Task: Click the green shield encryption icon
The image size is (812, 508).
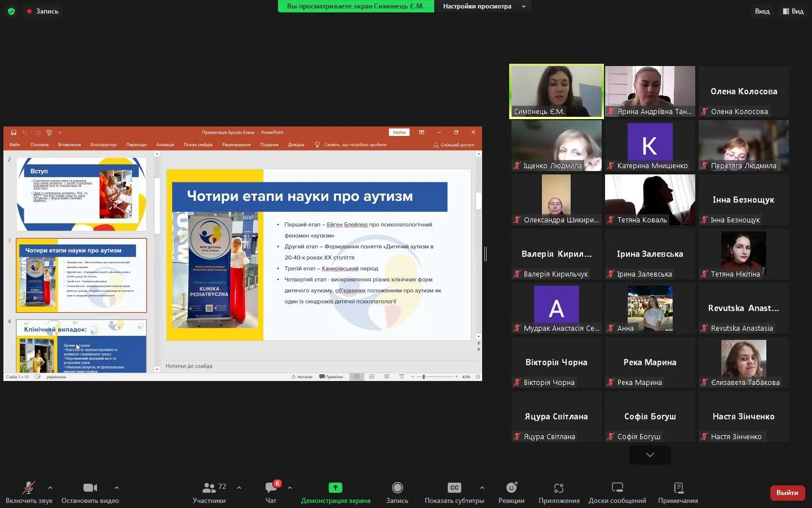Action: point(11,11)
